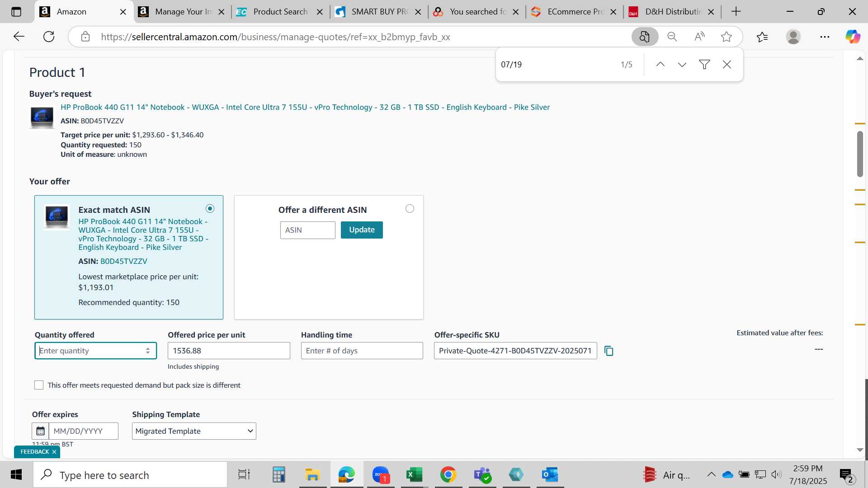The width and height of the screenshot is (868, 488).
Task: Switch to the SMART BUY PRO tab
Action: tap(378, 12)
